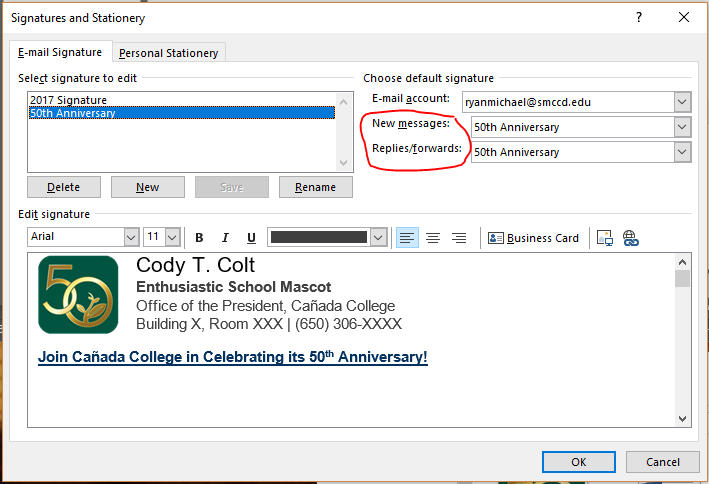Center align signature text
The width and height of the screenshot is (709, 484).
click(x=433, y=238)
